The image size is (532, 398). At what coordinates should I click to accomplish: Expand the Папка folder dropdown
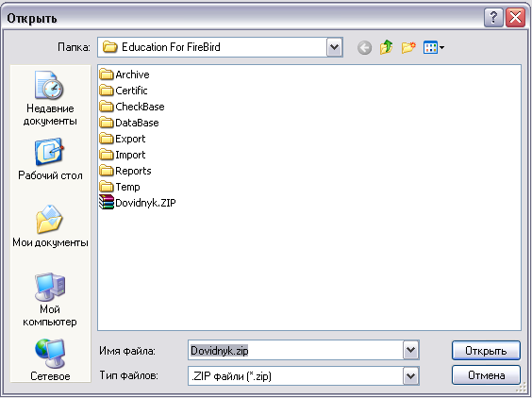pos(335,47)
